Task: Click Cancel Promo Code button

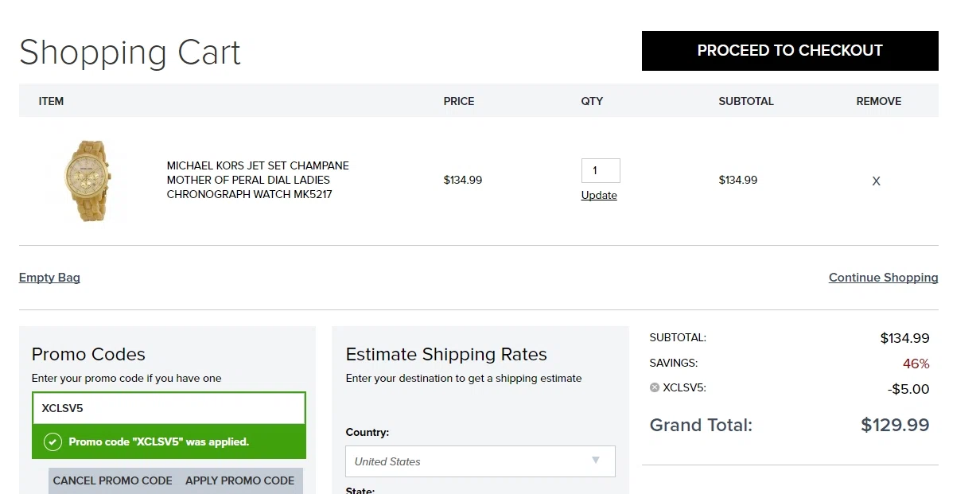Action: click(112, 480)
